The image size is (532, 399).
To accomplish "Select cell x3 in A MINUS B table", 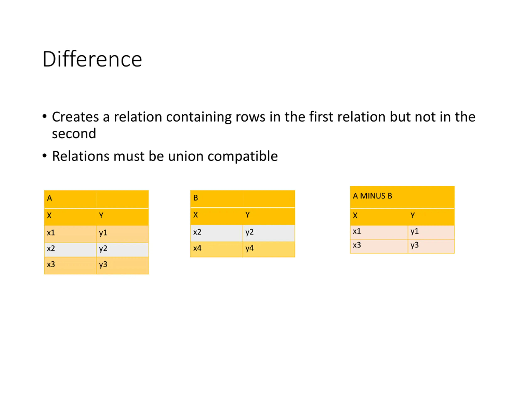I will [x=379, y=246].
